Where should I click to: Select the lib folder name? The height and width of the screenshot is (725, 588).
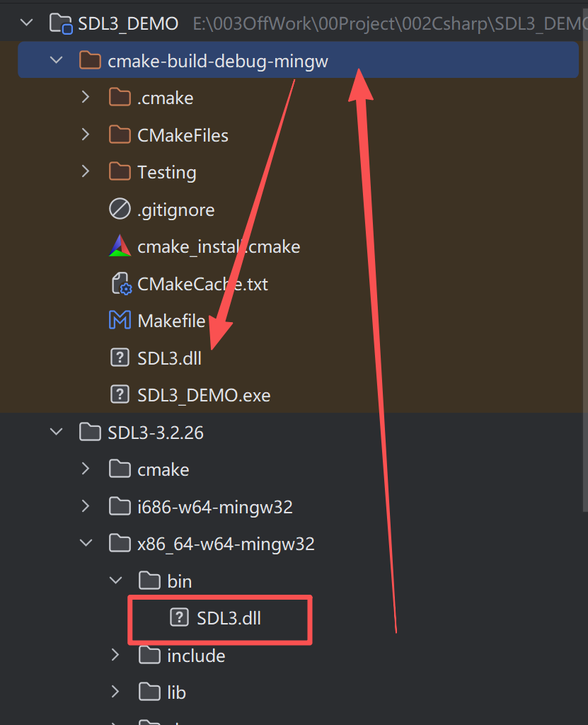(176, 692)
